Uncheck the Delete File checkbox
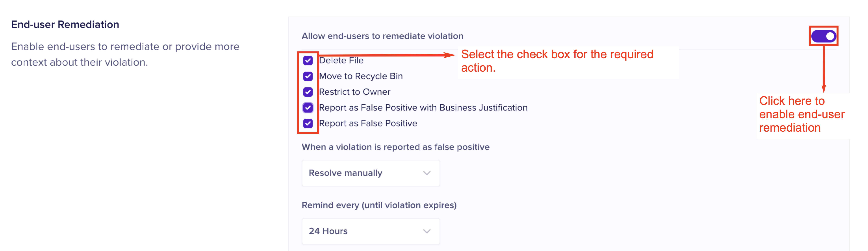This screenshot has height=251, width=868. point(308,61)
